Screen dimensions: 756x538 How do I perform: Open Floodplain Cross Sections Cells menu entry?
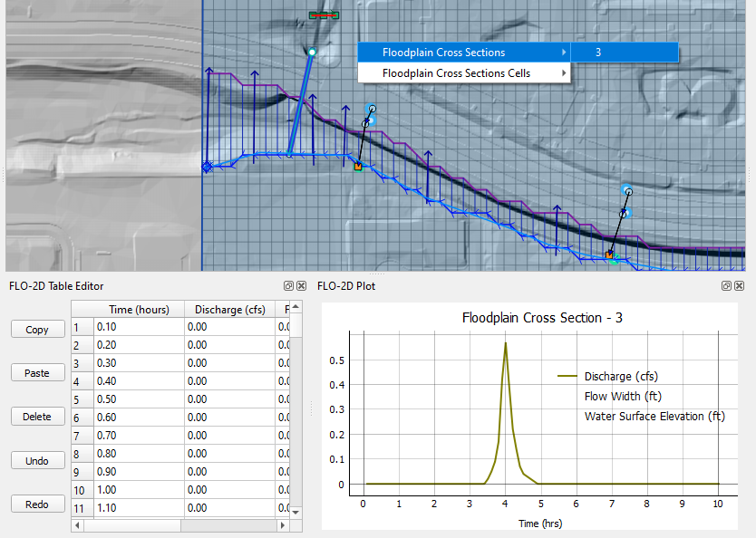pyautogui.click(x=456, y=73)
